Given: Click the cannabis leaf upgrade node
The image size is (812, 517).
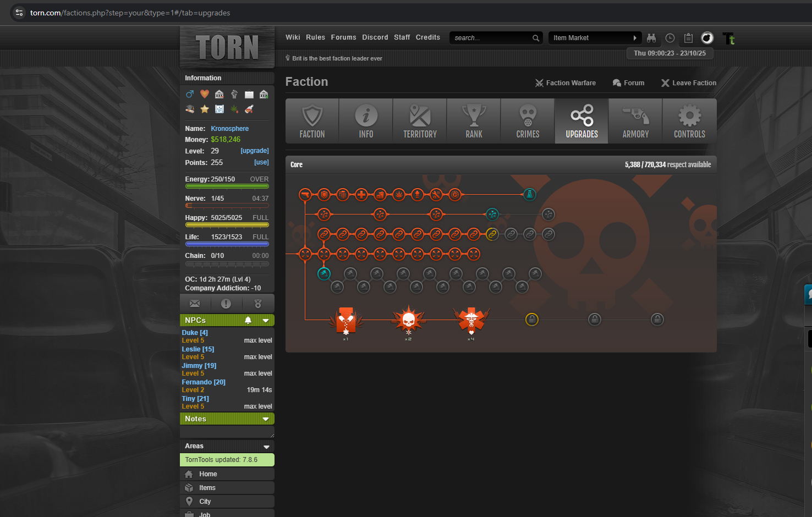Looking at the screenshot, I should [x=399, y=195].
